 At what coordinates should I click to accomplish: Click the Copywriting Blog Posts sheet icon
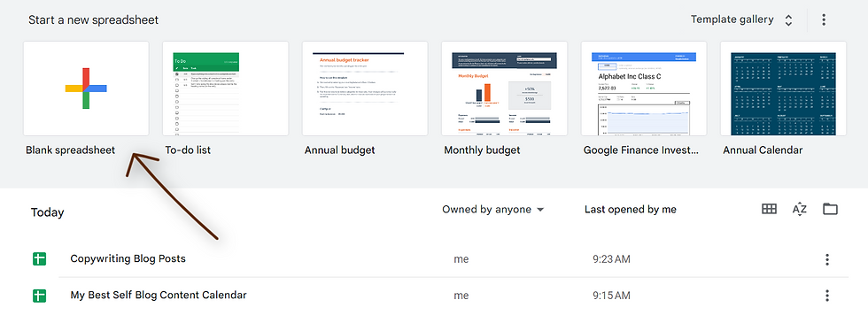39,258
